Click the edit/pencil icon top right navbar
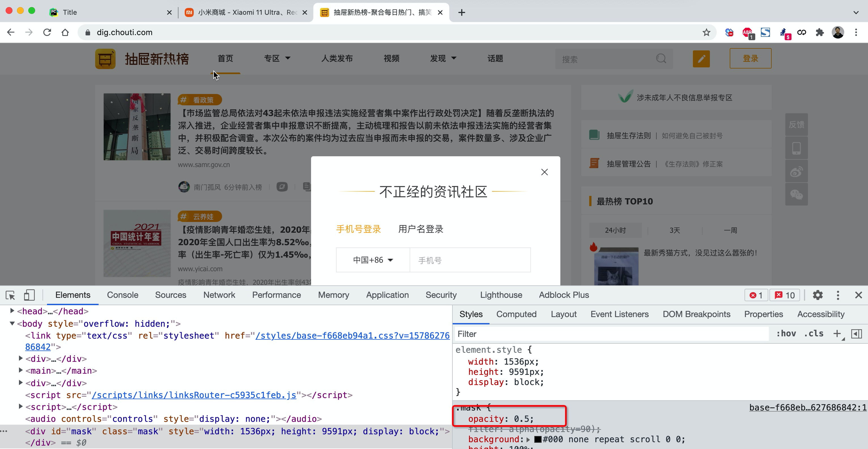Image resolution: width=868 pixels, height=449 pixels. point(701,58)
